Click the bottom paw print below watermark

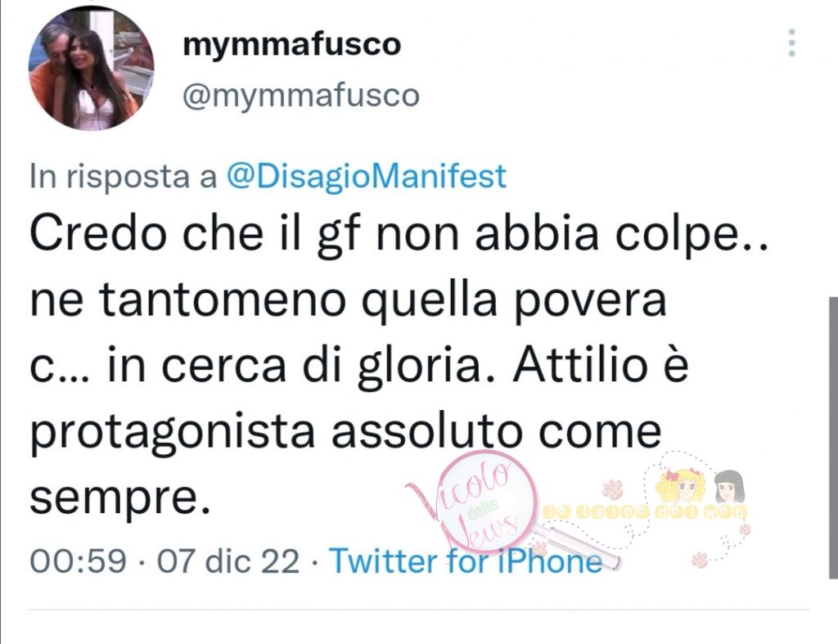point(701,560)
